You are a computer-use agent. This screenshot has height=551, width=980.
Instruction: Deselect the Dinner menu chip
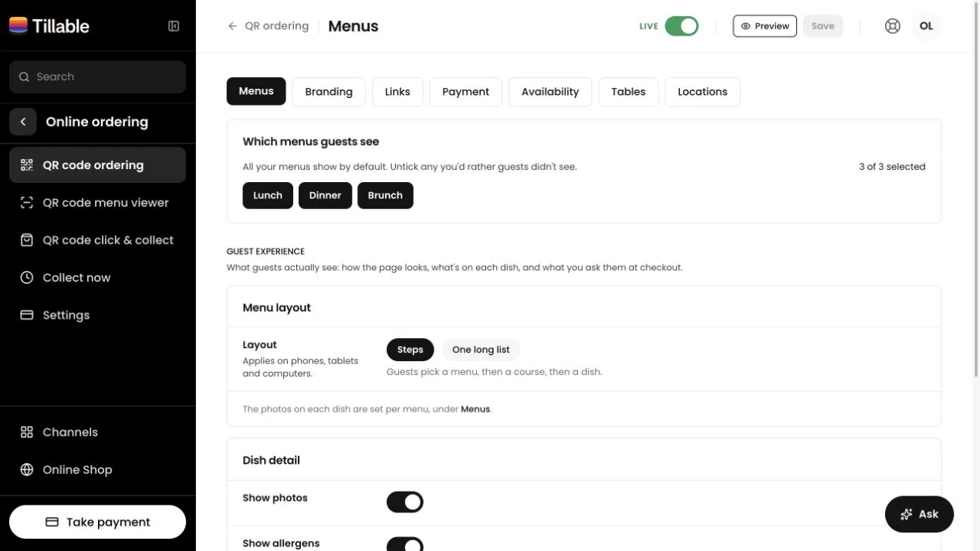pos(326,195)
